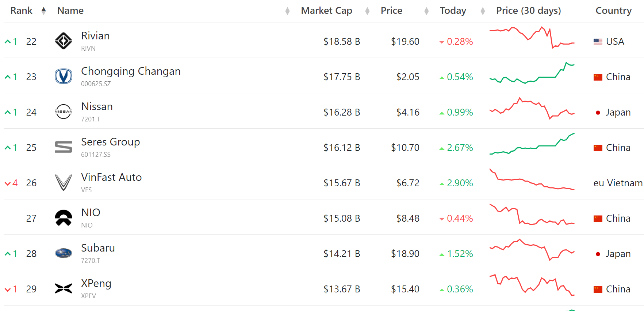
Task: Open the Rivian company link
Action: [95, 36]
